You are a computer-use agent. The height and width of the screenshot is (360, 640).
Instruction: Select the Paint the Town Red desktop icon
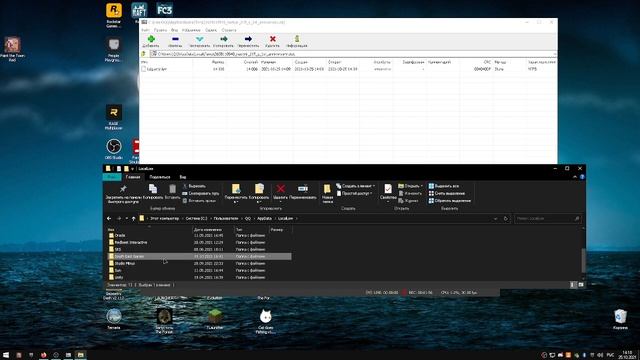coord(12,49)
